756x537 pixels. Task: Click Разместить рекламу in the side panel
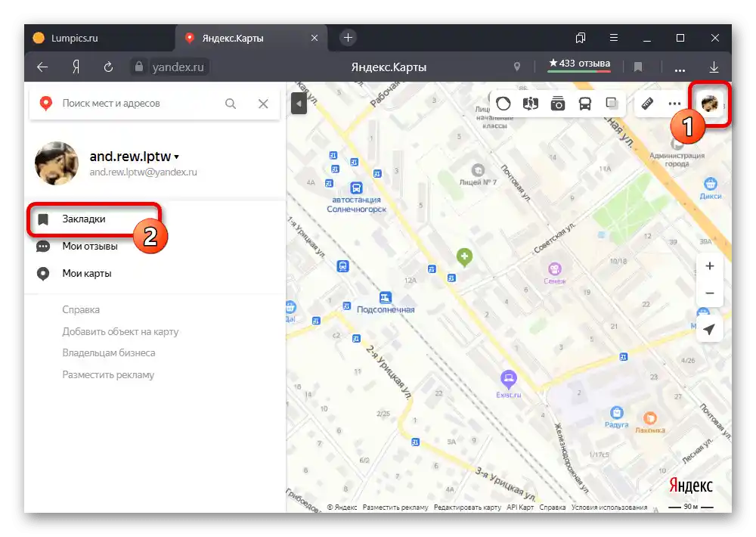click(x=108, y=375)
